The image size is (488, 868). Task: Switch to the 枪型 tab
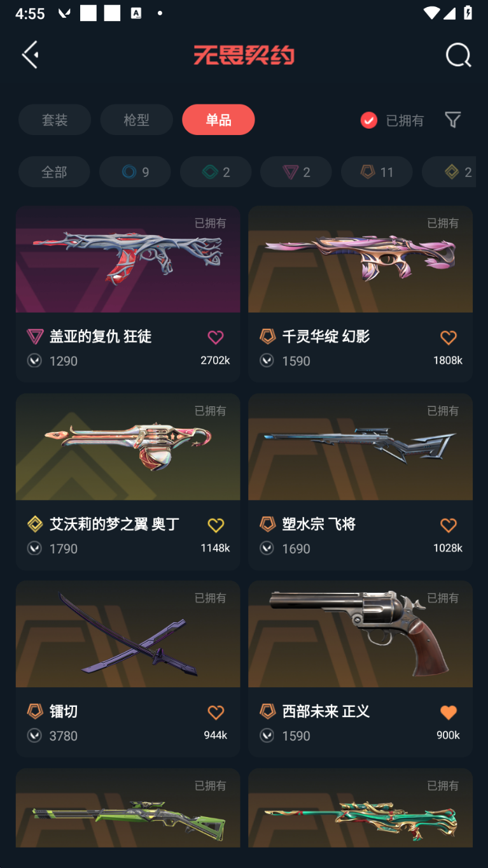136,120
